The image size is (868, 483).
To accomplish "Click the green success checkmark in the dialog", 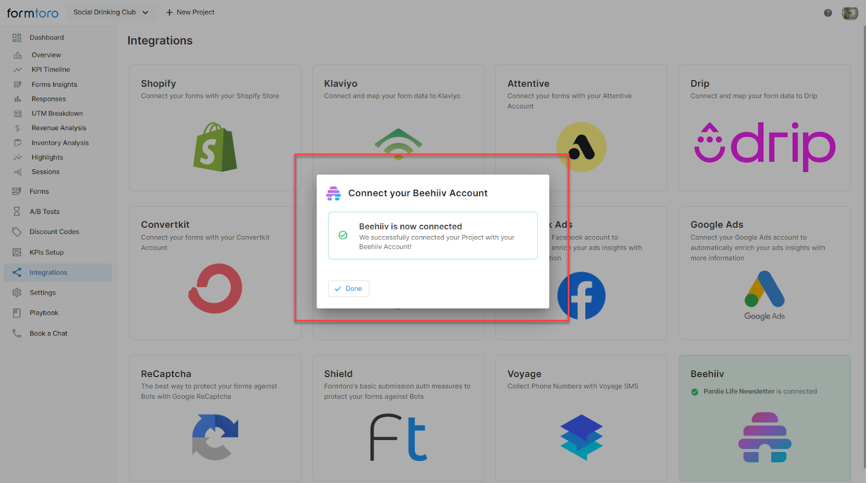I will pos(343,236).
